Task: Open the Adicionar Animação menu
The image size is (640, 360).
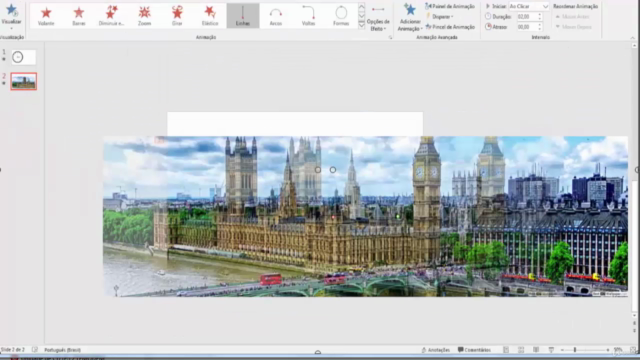Action: pyautogui.click(x=409, y=17)
